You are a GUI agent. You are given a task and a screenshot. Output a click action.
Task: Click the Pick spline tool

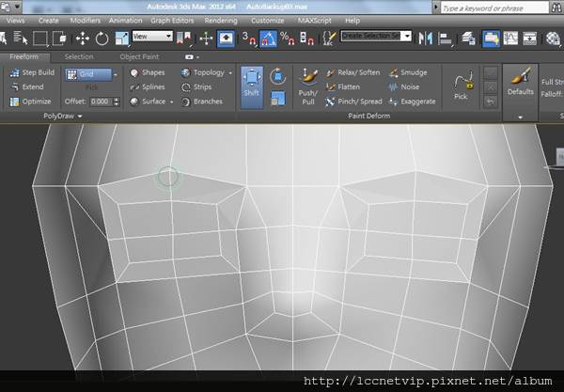(462, 87)
